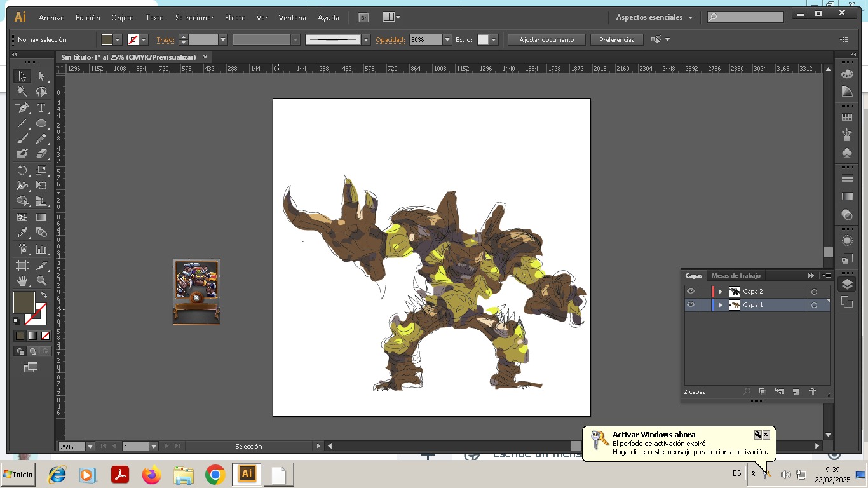The image size is (868, 488).
Task: Open the Efecto menu
Action: click(x=235, y=18)
